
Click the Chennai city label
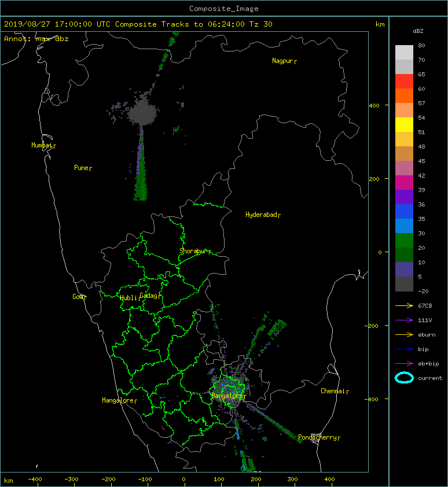[x=333, y=391]
